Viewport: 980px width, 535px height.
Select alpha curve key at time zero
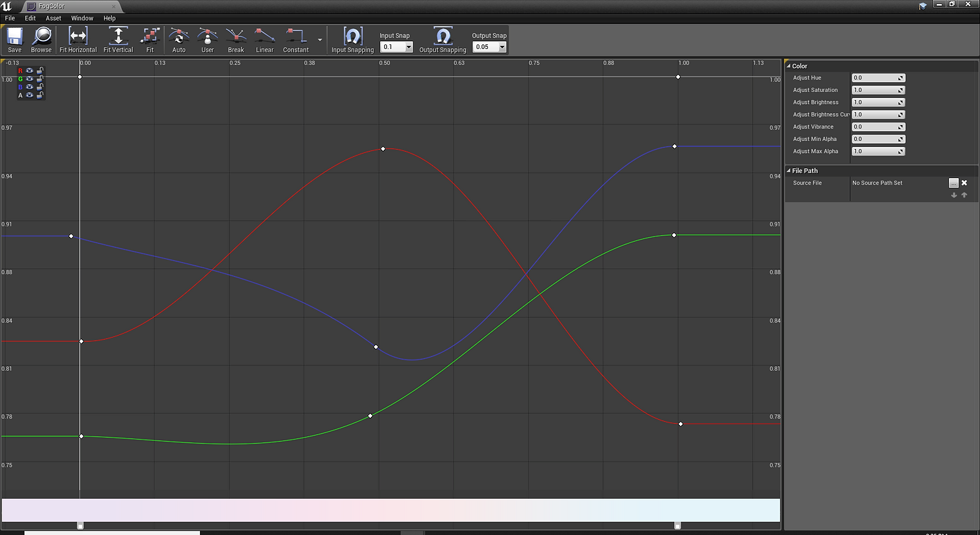80,77
